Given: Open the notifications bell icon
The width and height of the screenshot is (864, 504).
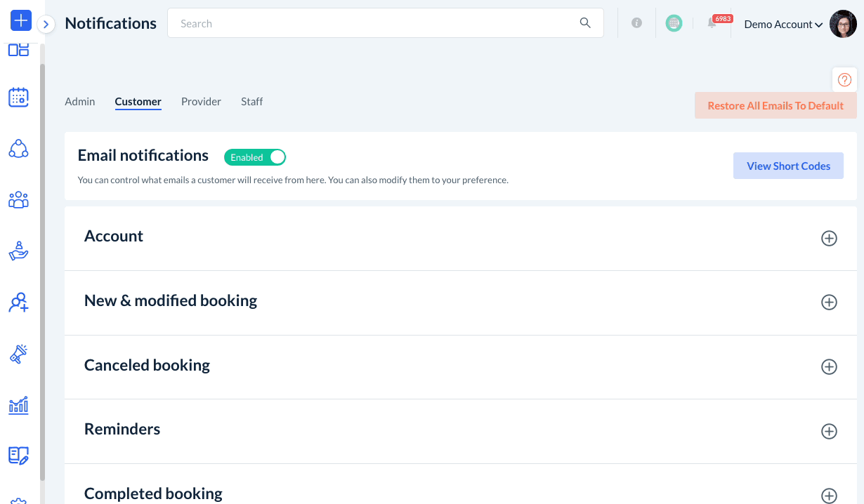Looking at the screenshot, I should coord(712,23).
